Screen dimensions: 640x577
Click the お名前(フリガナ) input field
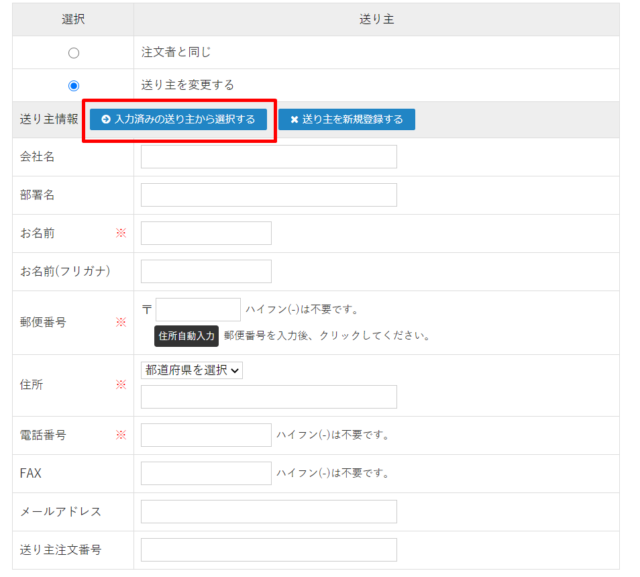click(206, 271)
